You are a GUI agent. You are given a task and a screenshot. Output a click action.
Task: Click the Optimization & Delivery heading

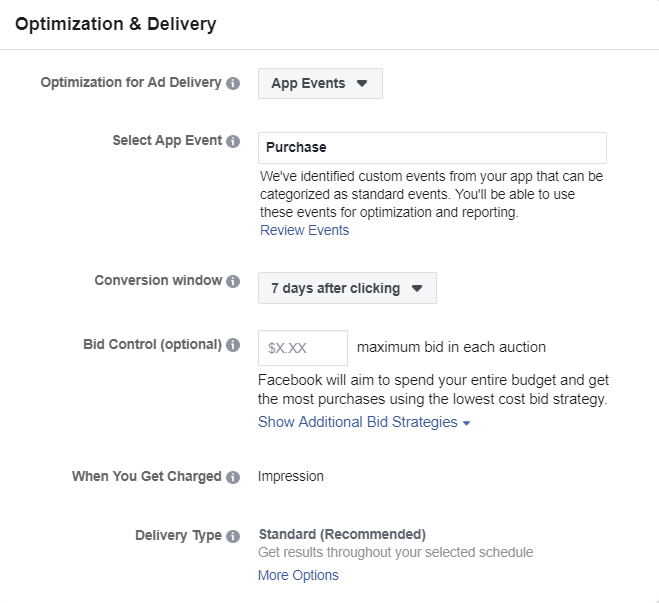[115, 22]
